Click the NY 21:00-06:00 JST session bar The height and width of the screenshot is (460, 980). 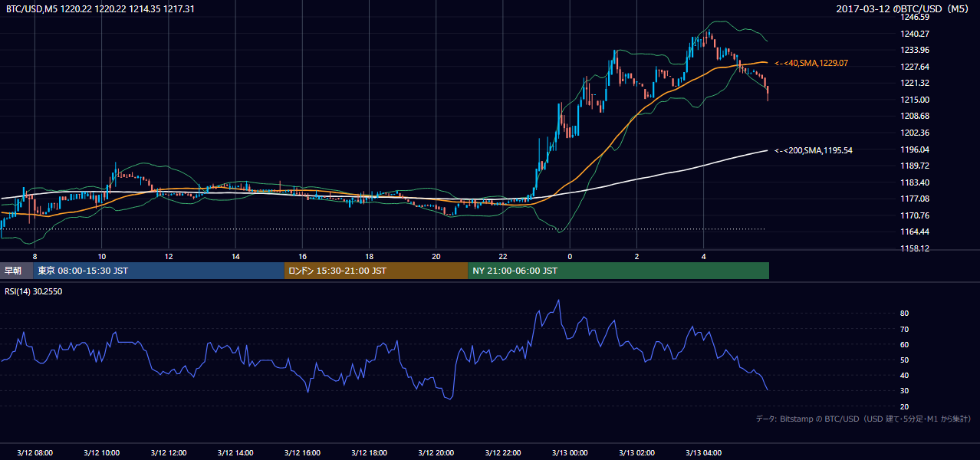point(618,271)
